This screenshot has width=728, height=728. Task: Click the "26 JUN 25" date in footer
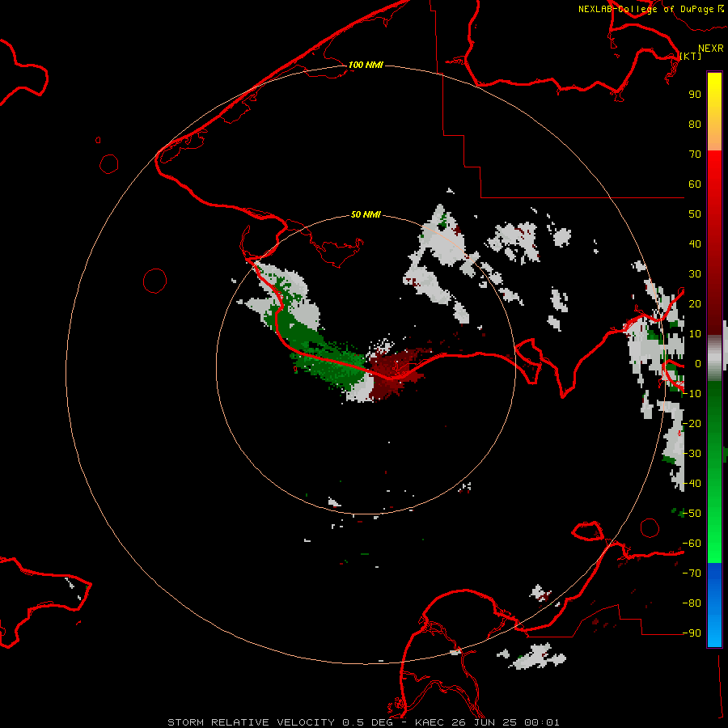coord(485,722)
